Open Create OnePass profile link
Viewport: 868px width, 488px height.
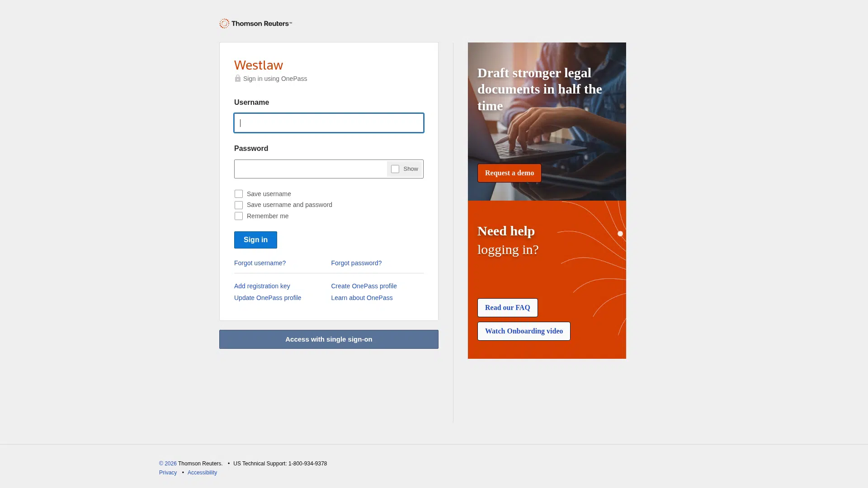364,286
